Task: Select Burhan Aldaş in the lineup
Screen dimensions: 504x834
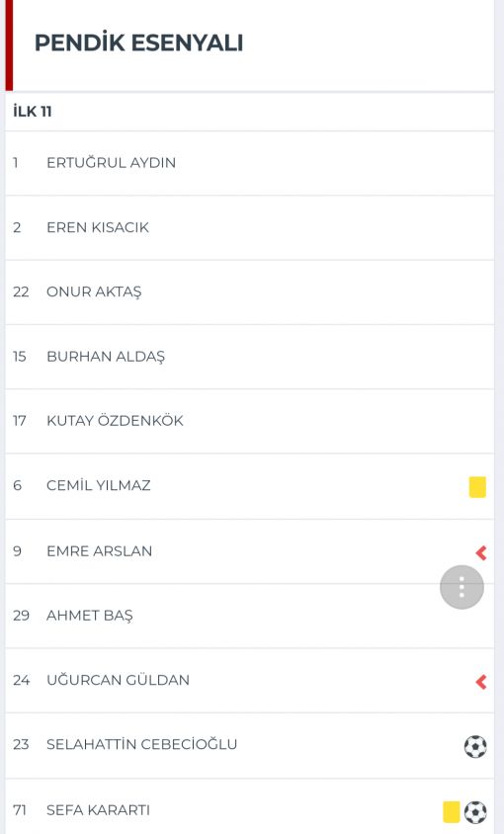Action: click(x=250, y=357)
